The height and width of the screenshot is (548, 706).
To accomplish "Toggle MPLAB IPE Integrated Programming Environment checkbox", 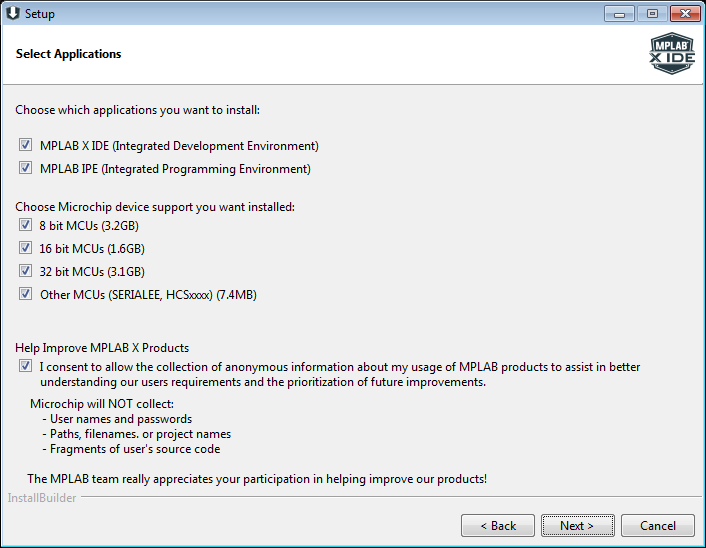I will click(25, 168).
